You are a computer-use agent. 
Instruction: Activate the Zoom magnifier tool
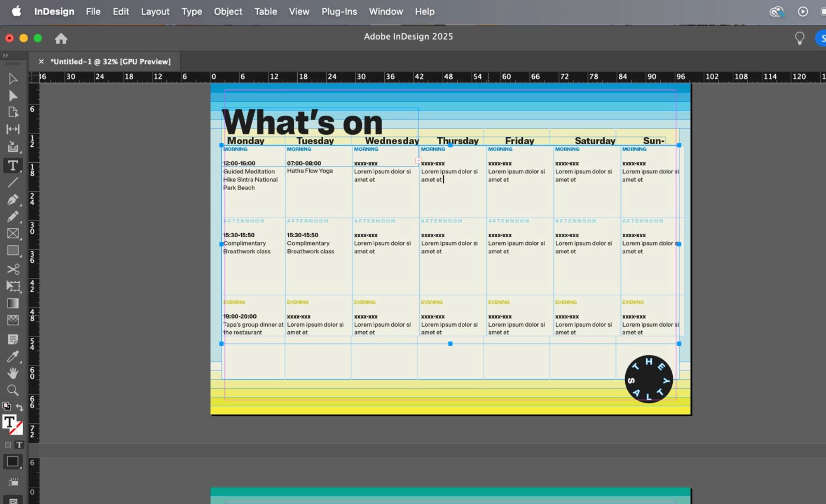(x=13, y=390)
